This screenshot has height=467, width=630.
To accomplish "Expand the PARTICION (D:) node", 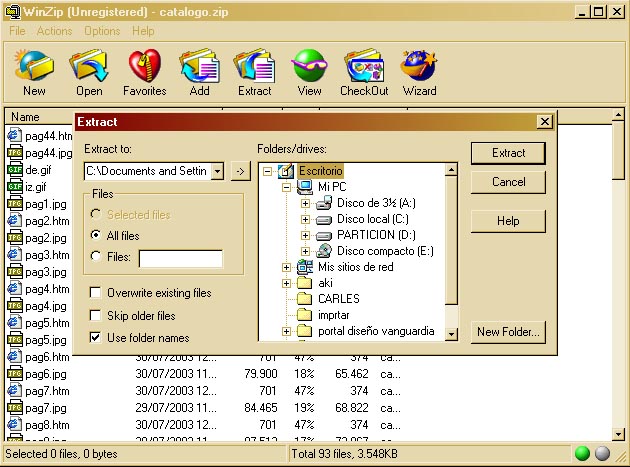I will click(305, 236).
